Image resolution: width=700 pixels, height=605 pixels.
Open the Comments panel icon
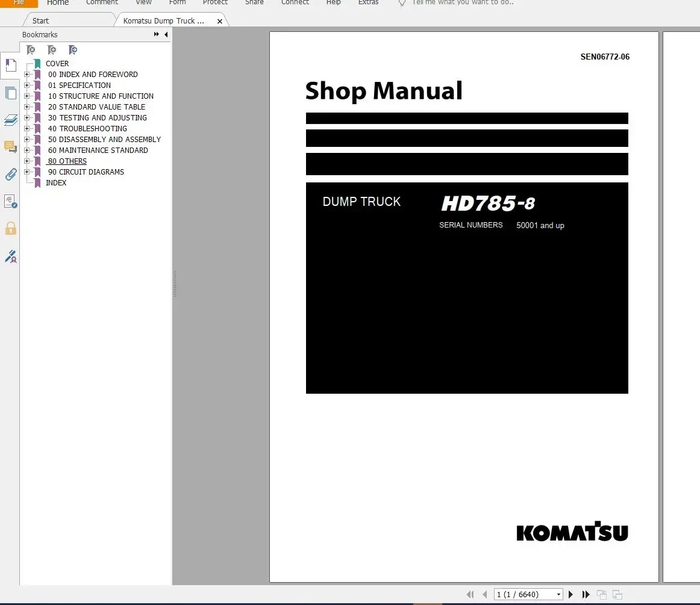click(11, 147)
